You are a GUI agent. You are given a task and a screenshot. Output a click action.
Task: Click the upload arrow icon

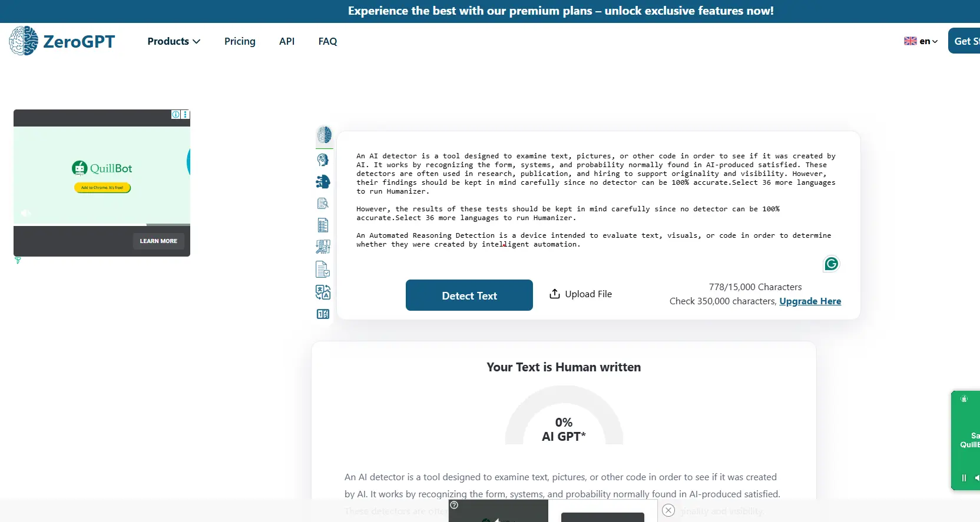pos(554,294)
